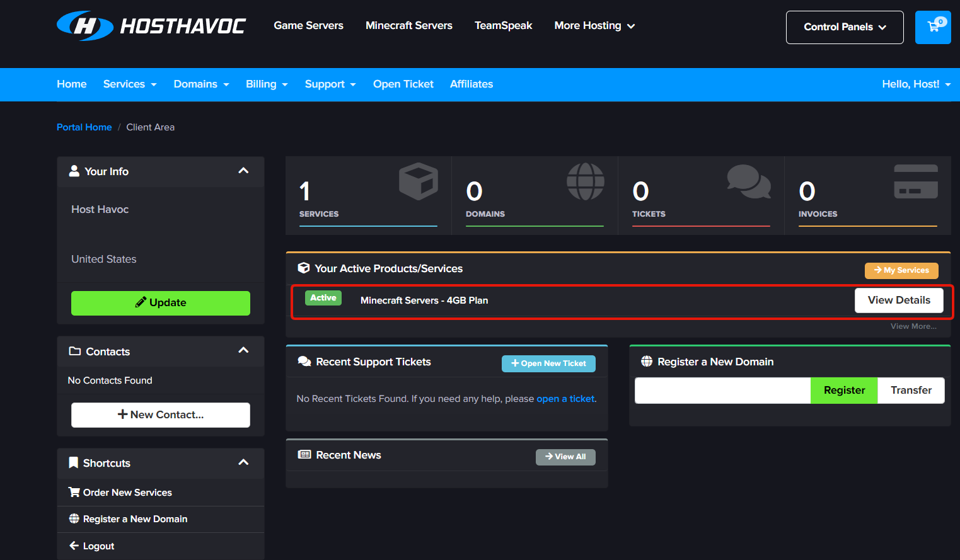Select Open Ticket in the navbar
This screenshot has height=560, width=960.
point(403,84)
